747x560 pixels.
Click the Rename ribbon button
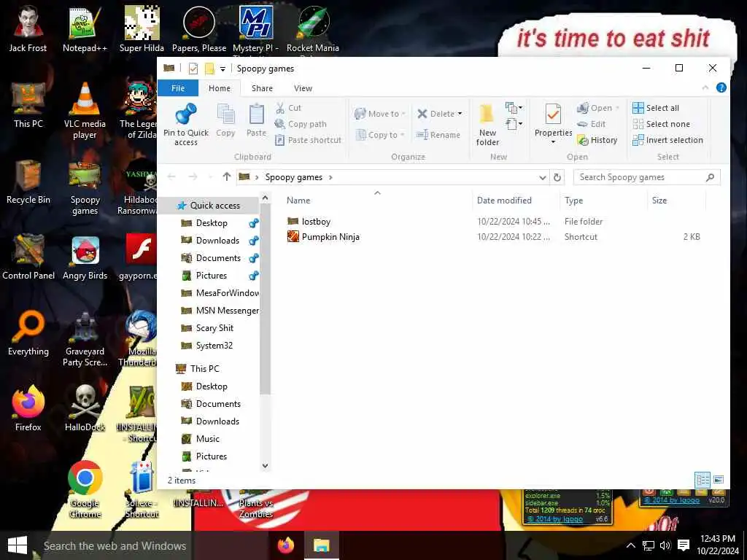438,135
